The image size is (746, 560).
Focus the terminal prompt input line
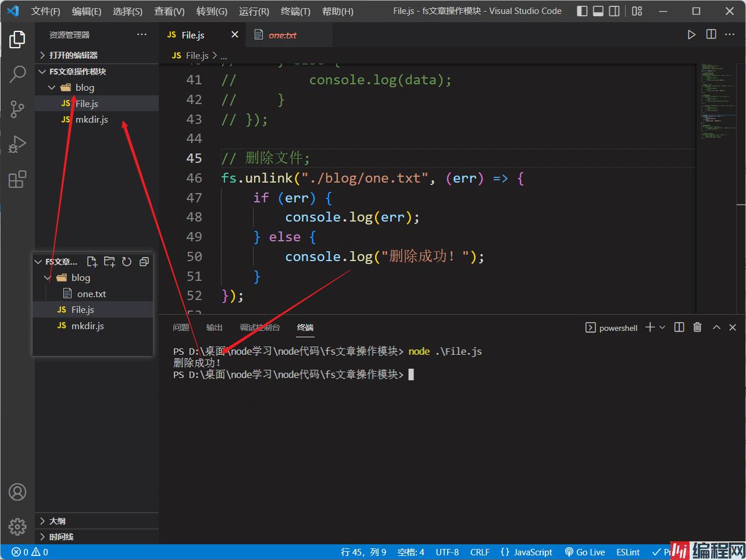411,374
